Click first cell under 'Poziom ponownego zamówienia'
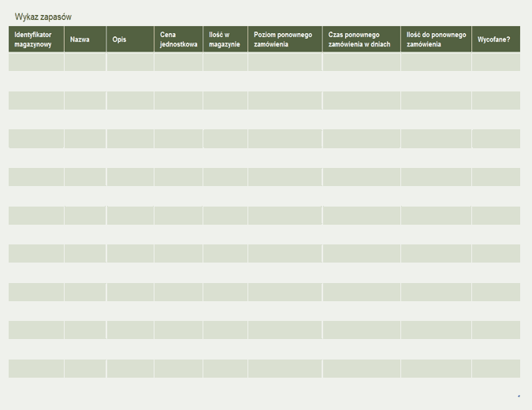 pos(285,62)
